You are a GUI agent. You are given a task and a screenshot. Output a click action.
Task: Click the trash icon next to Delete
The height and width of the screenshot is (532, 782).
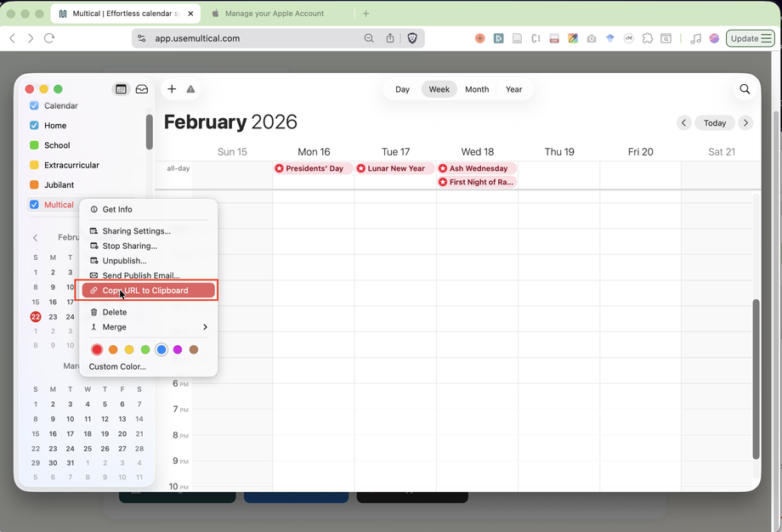coord(96,312)
